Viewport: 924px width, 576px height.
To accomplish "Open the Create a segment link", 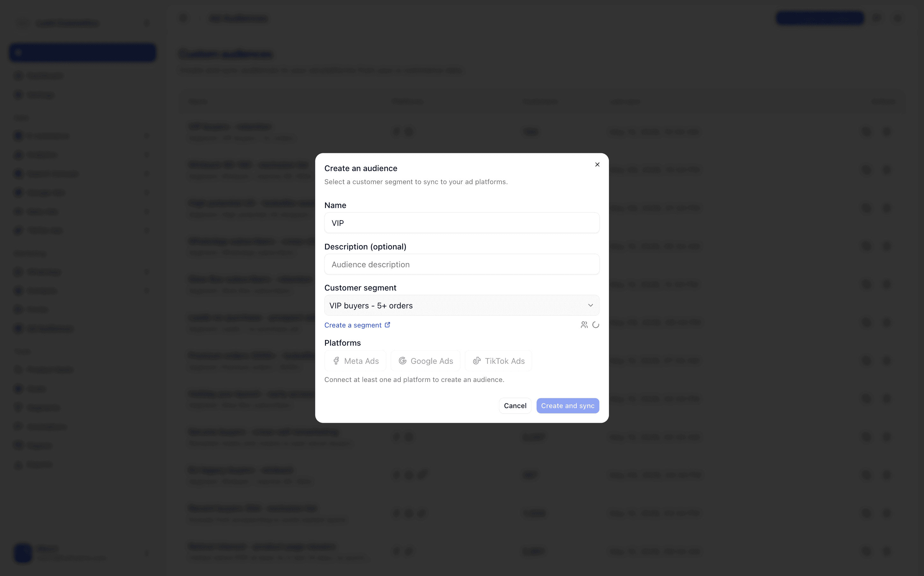I will point(353,325).
